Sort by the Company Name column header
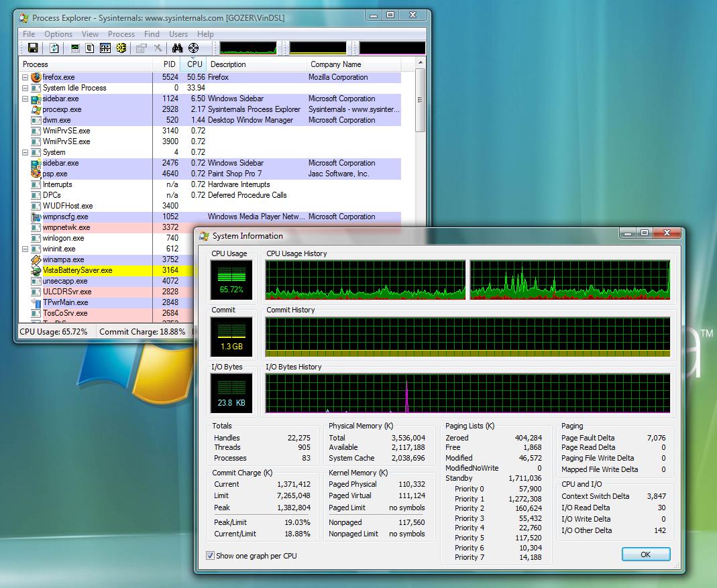717x588 pixels. [x=335, y=64]
